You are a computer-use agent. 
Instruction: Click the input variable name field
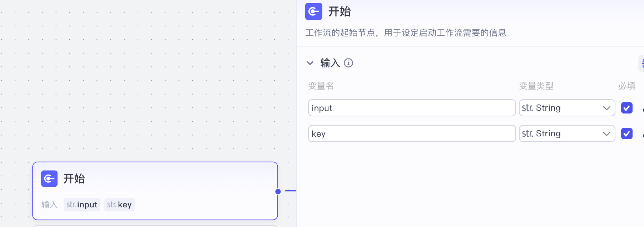[x=412, y=108]
